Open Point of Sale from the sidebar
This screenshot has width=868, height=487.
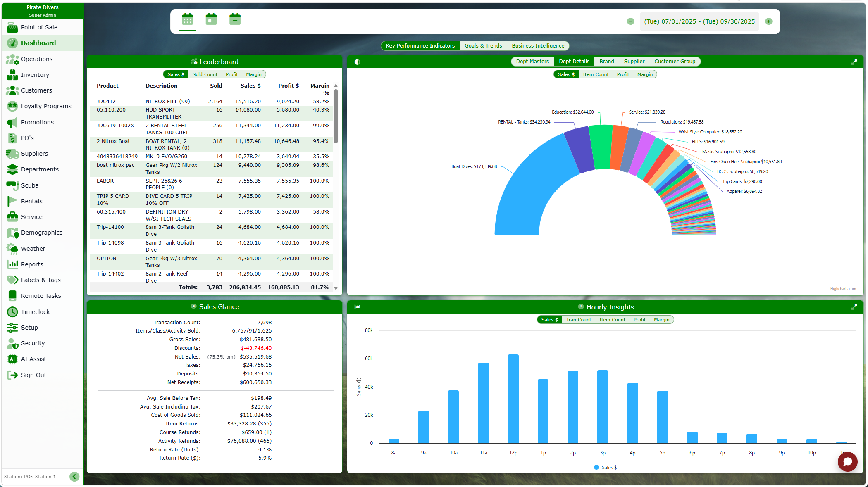pos(39,27)
